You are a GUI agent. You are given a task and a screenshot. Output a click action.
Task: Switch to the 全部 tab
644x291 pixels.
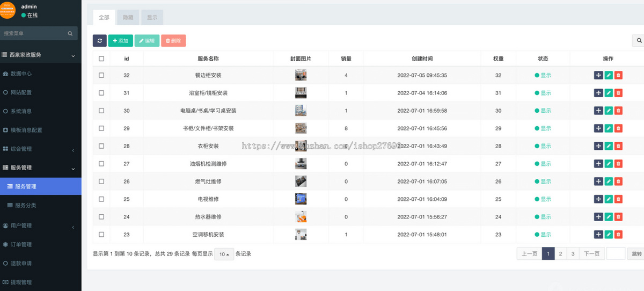pos(104,17)
